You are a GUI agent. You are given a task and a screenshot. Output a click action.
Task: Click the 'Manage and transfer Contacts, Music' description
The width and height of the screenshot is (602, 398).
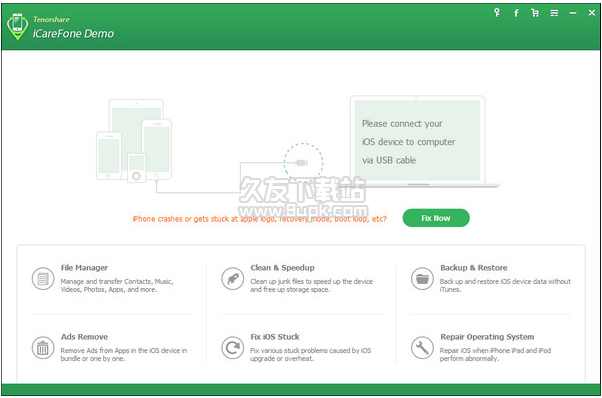[117, 285]
